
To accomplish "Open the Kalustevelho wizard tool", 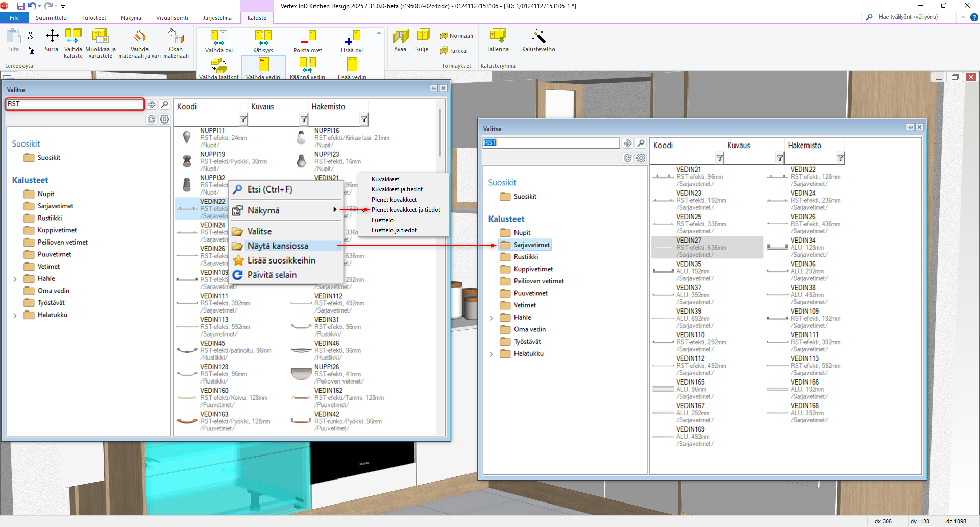I will (538, 37).
